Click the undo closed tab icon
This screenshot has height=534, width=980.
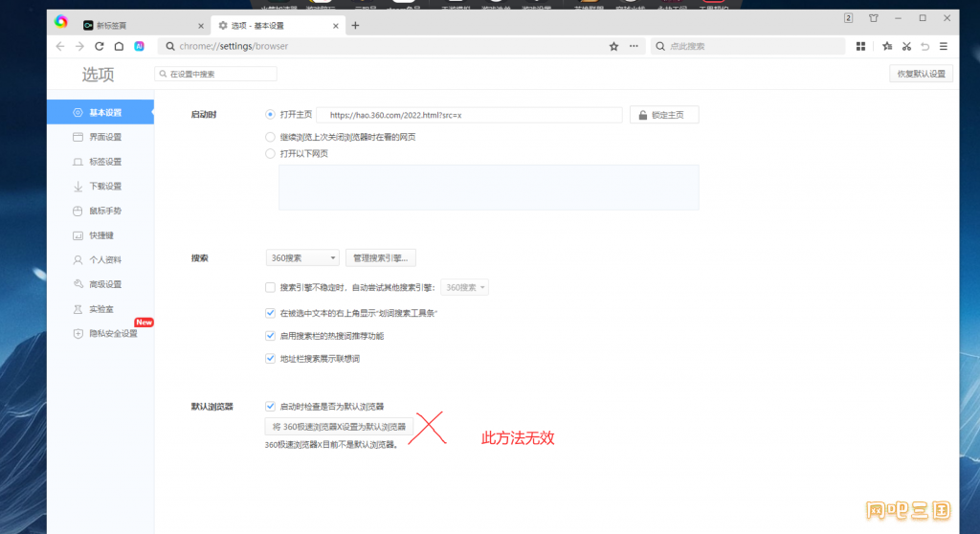925,46
